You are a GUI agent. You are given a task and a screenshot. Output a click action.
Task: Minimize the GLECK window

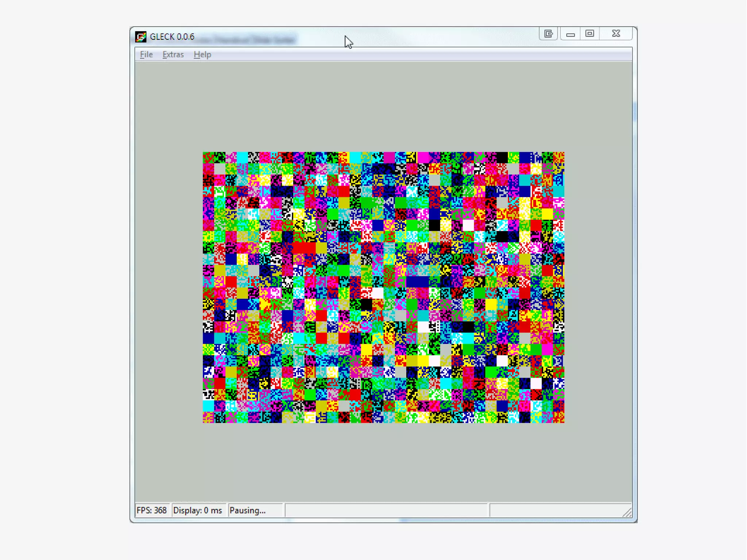pos(570,34)
